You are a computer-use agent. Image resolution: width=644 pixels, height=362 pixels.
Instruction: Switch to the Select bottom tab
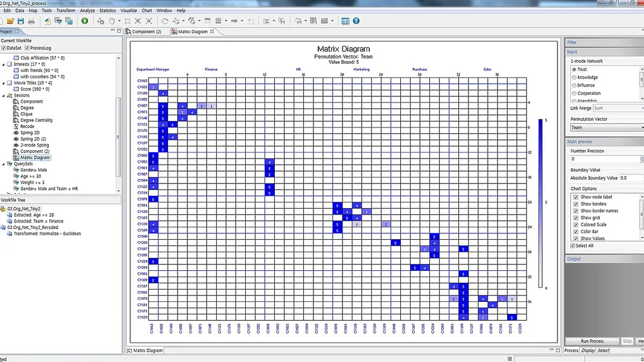click(x=603, y=351)
